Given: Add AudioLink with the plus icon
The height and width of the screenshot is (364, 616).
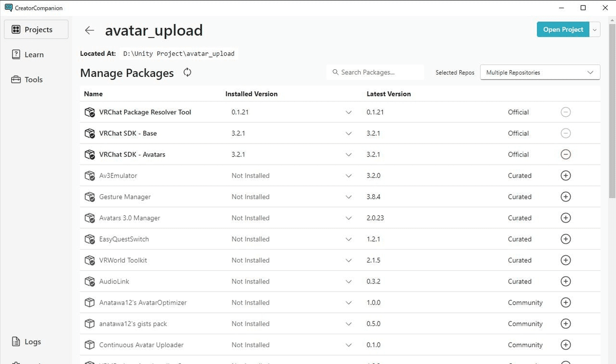Looking at the screenshot, I should [x=566, y=281].
